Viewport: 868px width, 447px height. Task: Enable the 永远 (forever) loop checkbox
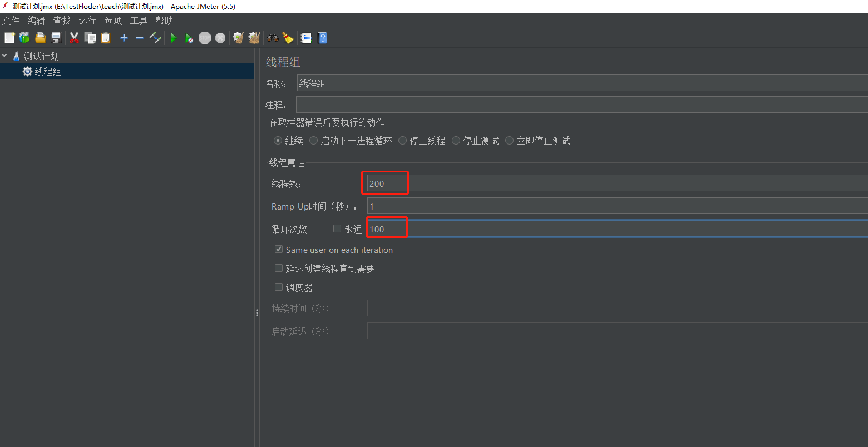(337, 229)
